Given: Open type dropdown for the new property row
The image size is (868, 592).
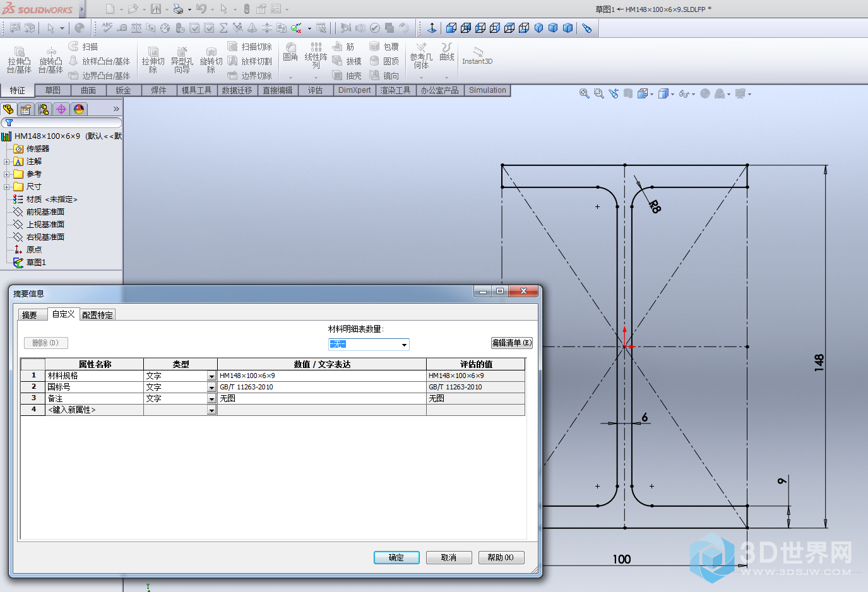Looking at the screenshot, I should 211,410.
